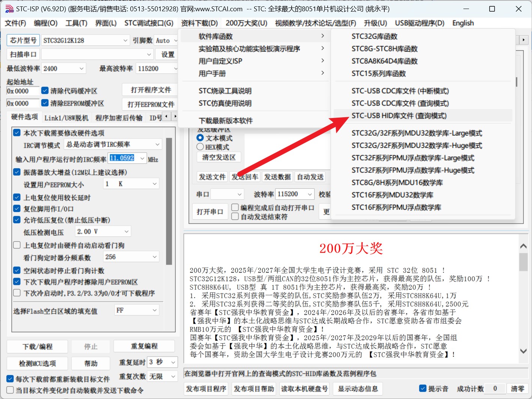Click the tab scroll left arrow next to ID号

point(166,117)
